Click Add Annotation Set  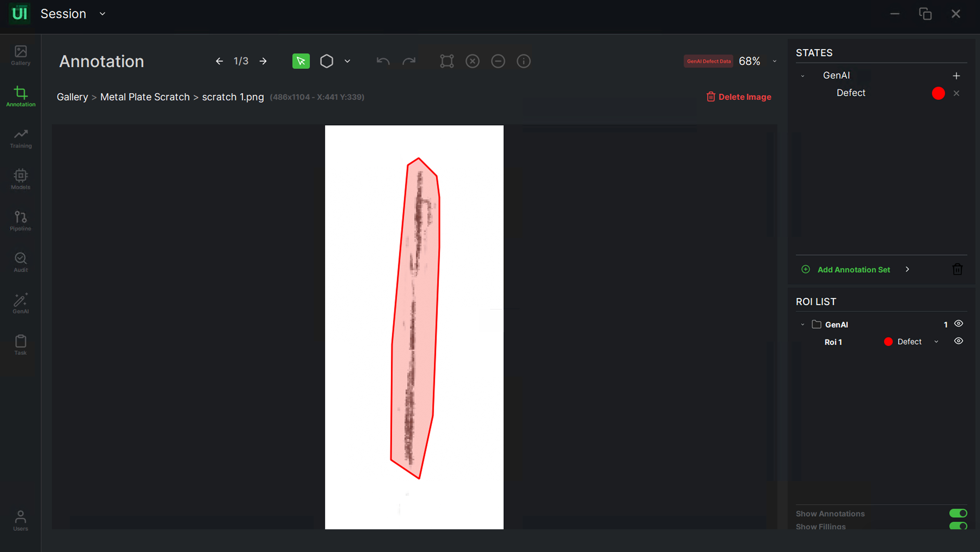(x=853, y=270)
